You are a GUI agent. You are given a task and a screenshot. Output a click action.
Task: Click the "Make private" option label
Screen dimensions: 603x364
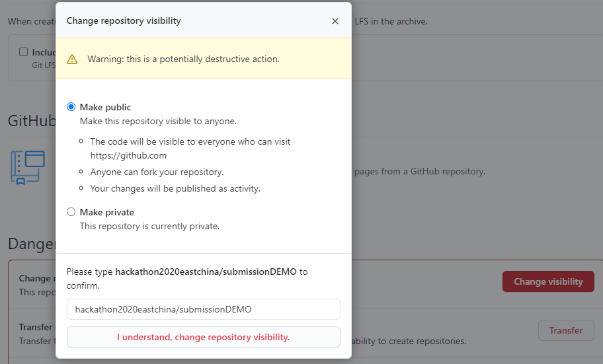[x=107, y=212]
